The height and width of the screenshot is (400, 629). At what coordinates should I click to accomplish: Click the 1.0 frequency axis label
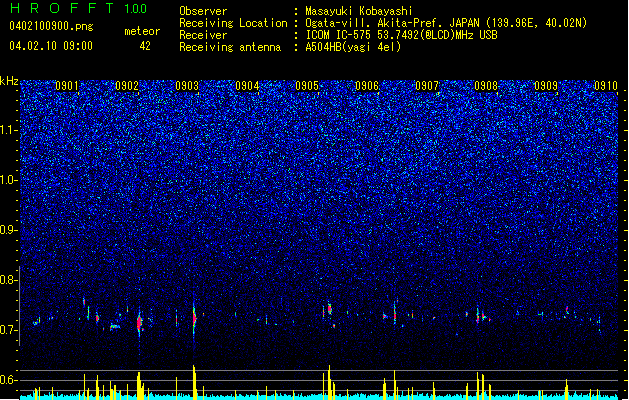tap(9, 180)
